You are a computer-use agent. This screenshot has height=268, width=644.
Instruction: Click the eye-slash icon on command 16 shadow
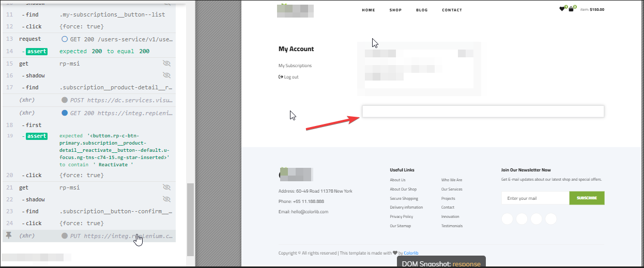tap(166, 75)
